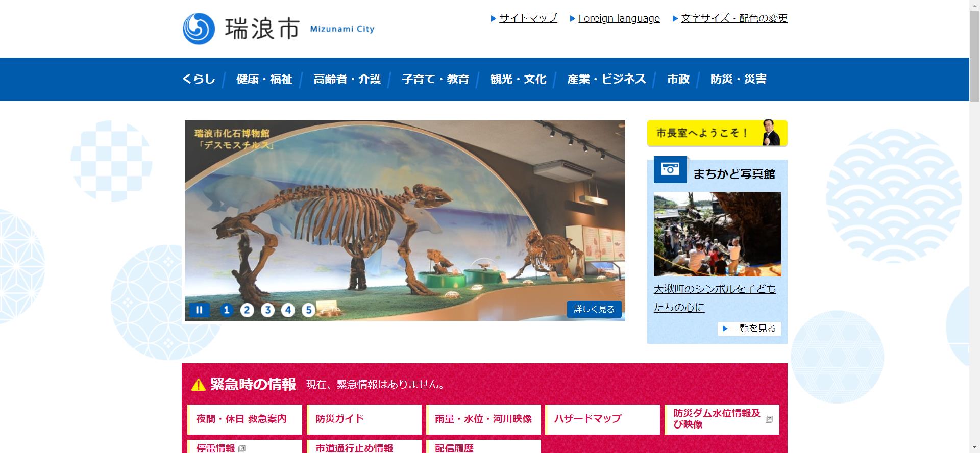Jump to slide 2 of the carousel
Screen dimensions: 980x453
[x=247, y=310]
